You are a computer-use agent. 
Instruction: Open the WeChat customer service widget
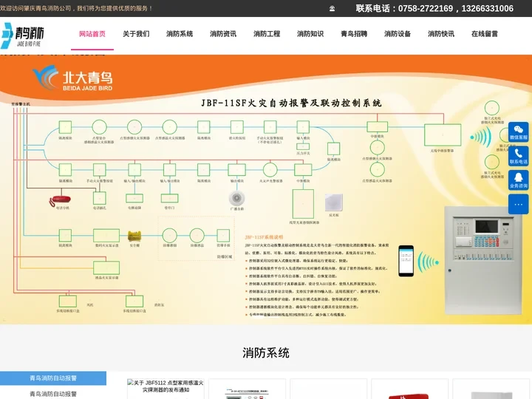pos(518,132)
